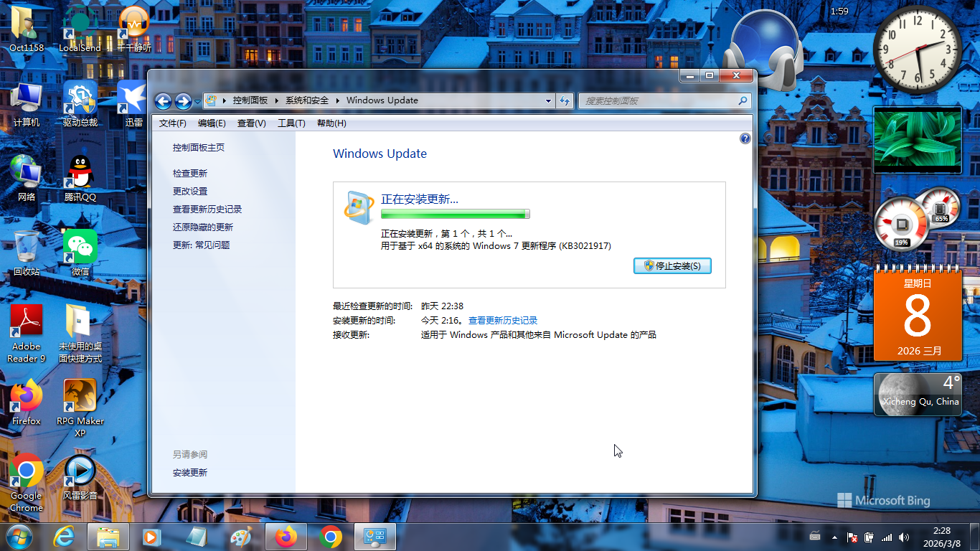The width and height of the screenshot is (980, 551).
Task: Click Firefox icon in taskbar
Action: [286, 537]
